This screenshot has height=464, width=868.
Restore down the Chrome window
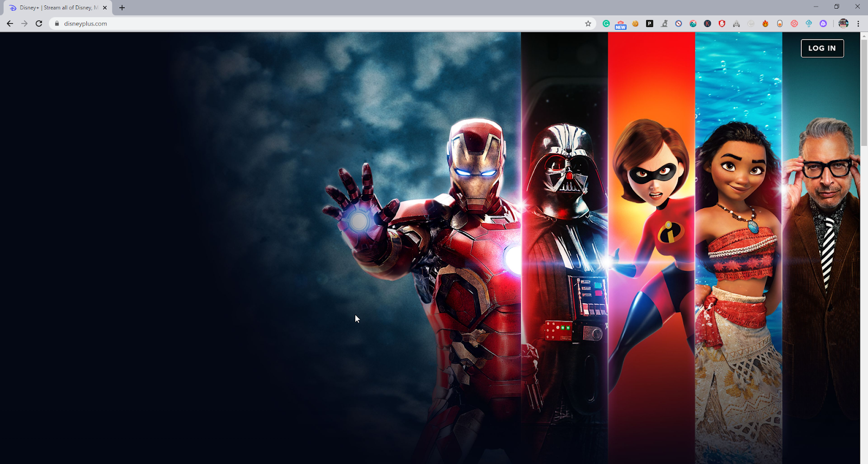point(837,7)
